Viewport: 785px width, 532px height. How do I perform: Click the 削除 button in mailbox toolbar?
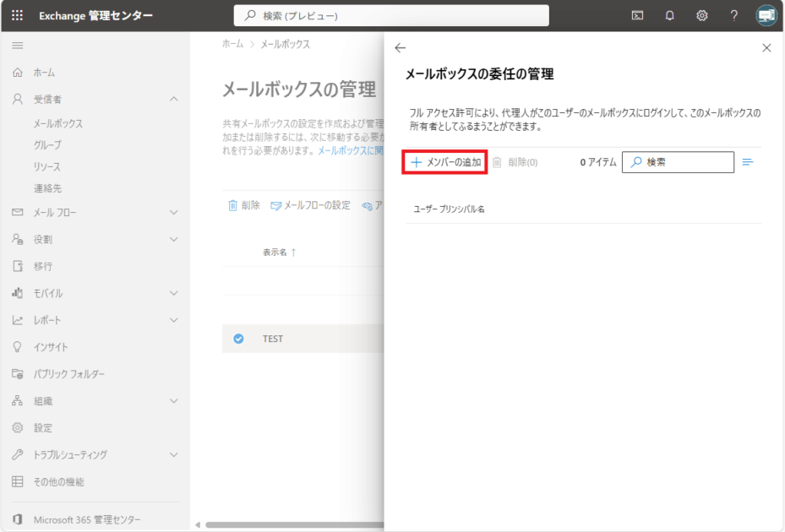coord(244,205)
